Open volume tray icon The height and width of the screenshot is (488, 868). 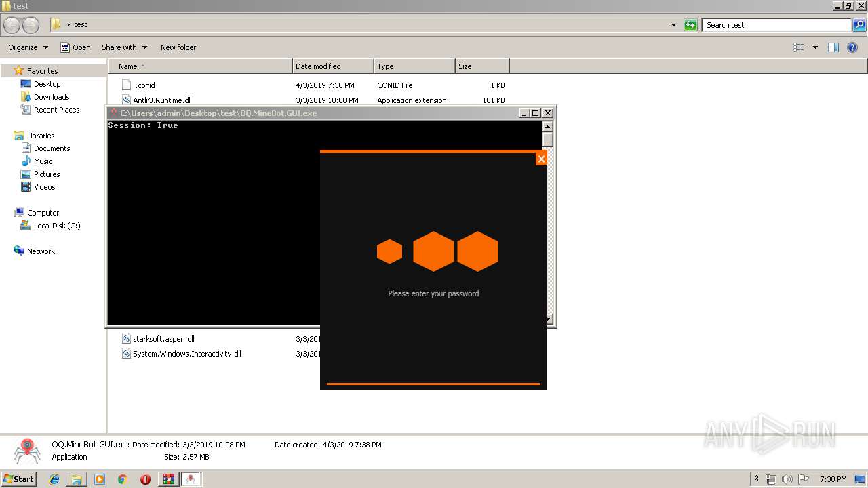tap(787, 479)
